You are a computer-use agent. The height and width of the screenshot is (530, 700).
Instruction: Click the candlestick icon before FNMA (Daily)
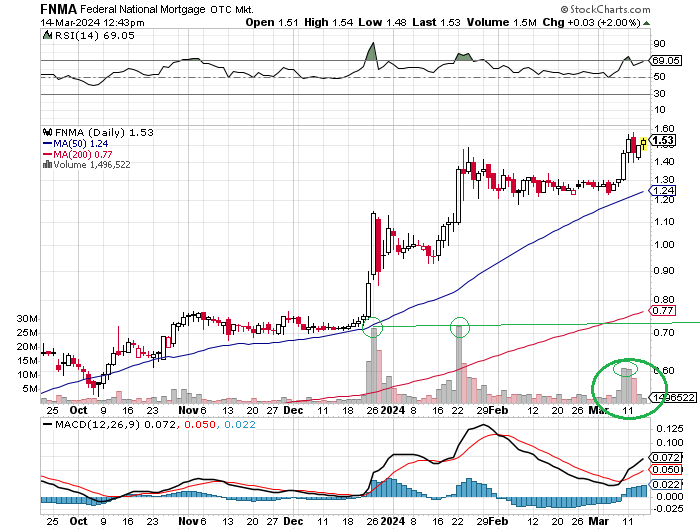[47, 132]
